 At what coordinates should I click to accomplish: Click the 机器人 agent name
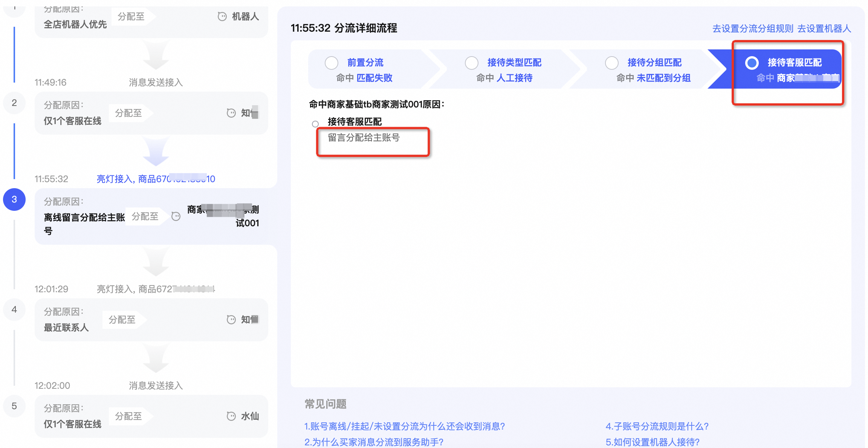246,17
